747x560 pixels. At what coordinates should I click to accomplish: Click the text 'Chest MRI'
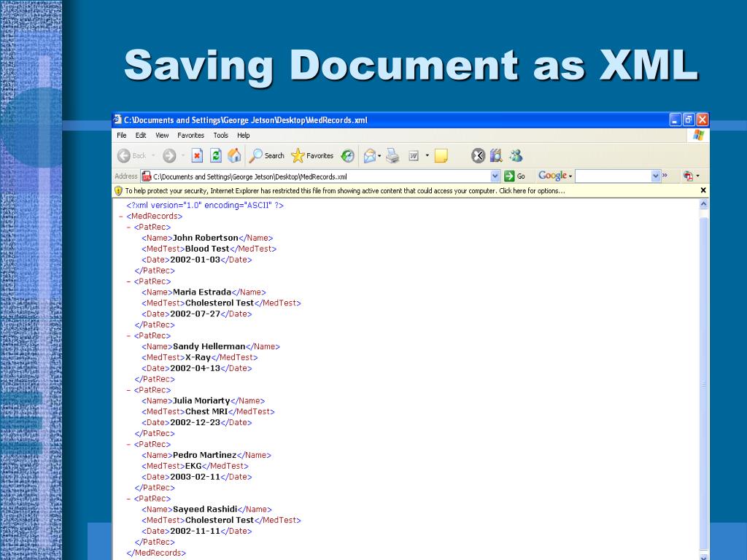(x=206, y=411)
